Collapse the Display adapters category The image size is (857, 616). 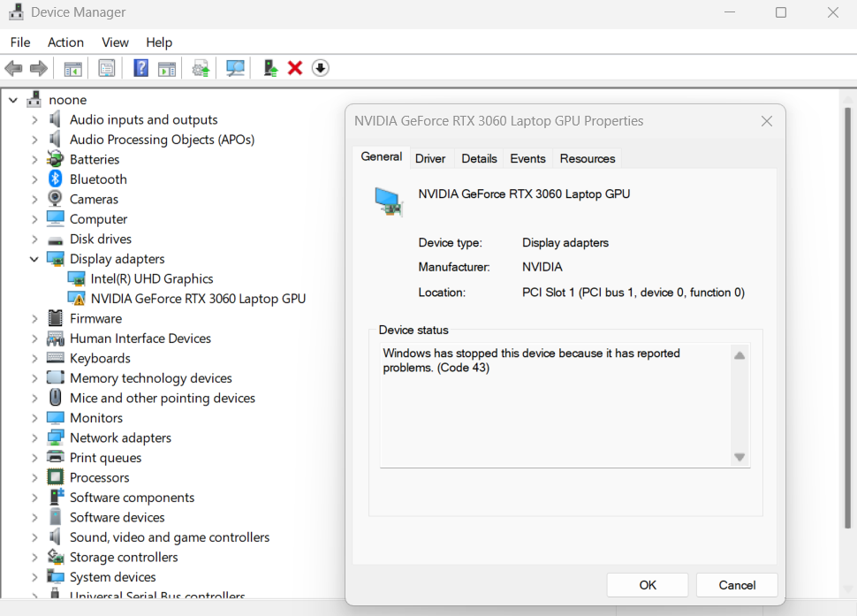[34, 259]
